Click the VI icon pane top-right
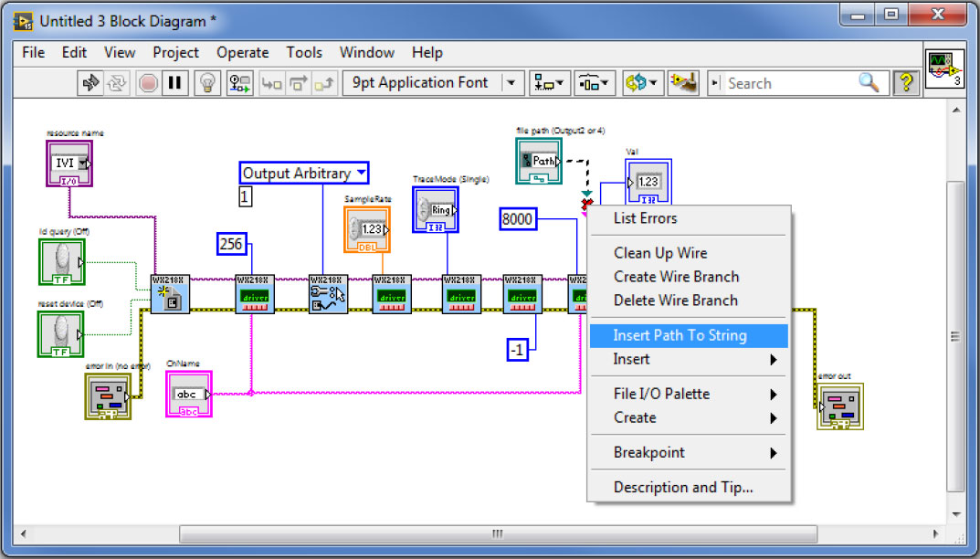This screenshot has height=559, width=980. point(943,68)
